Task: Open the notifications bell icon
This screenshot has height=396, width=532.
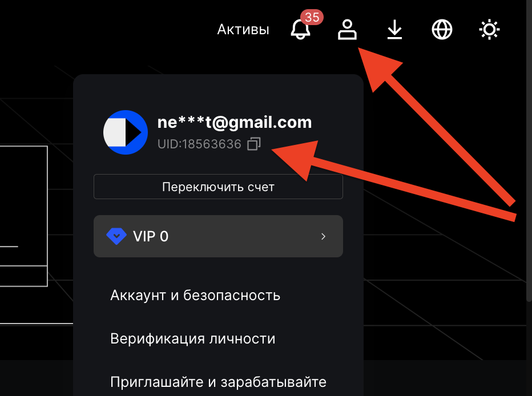Action: [300, 30]
